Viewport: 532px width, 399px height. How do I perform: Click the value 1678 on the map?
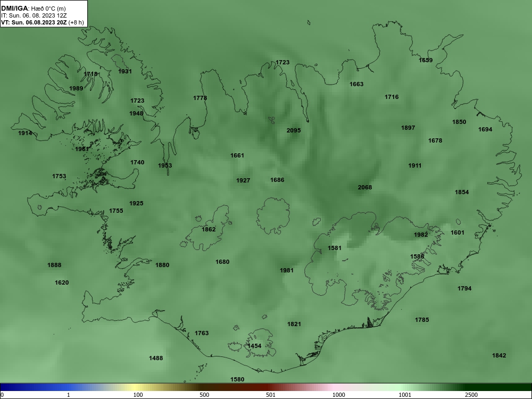(x=435, y=140)
